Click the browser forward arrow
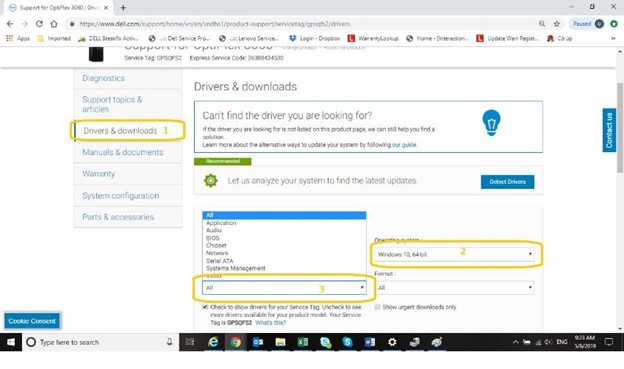The image size is (624, 369). [x=25, y=24]
